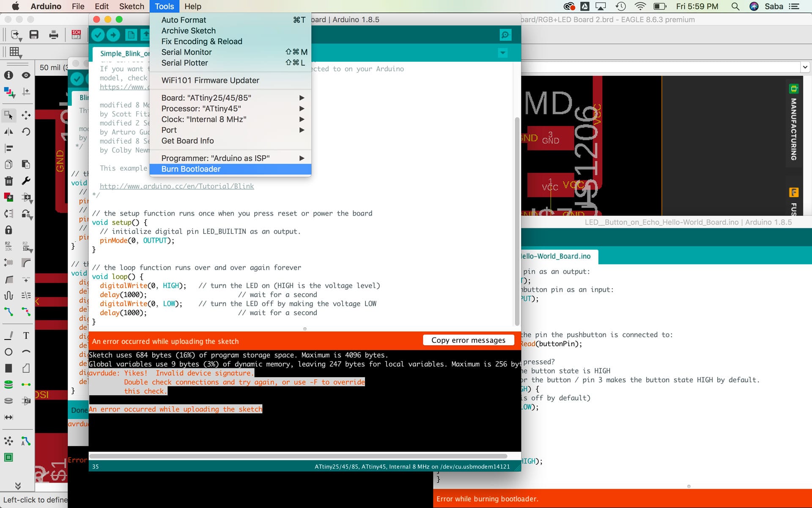Click the console horizontal scrollbar

[298, 456]
